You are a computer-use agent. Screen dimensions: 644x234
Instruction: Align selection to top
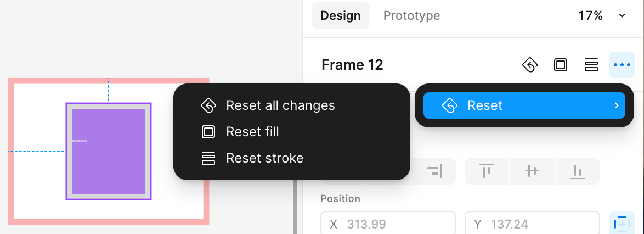coord(487,171)
